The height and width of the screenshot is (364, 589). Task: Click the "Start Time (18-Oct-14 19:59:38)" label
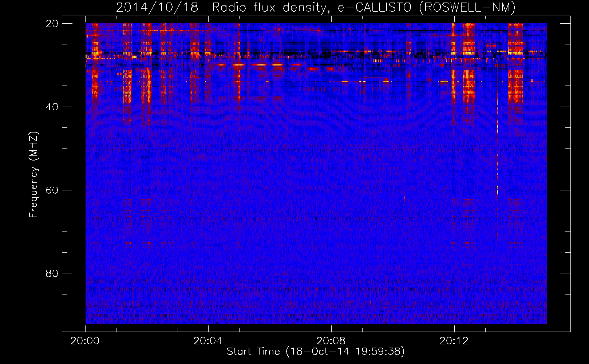point(316,352)
